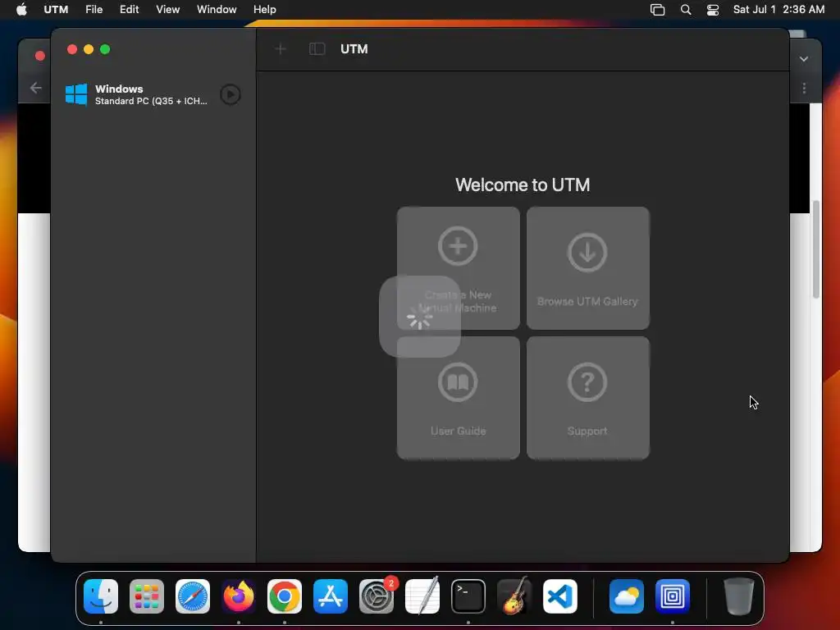
Task: Open the Help menu
Action: [265, 10]
